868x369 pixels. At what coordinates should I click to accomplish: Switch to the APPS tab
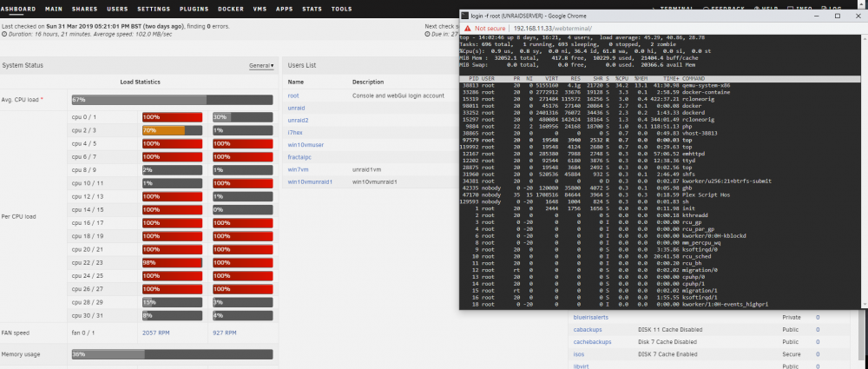tap(284, 9)
